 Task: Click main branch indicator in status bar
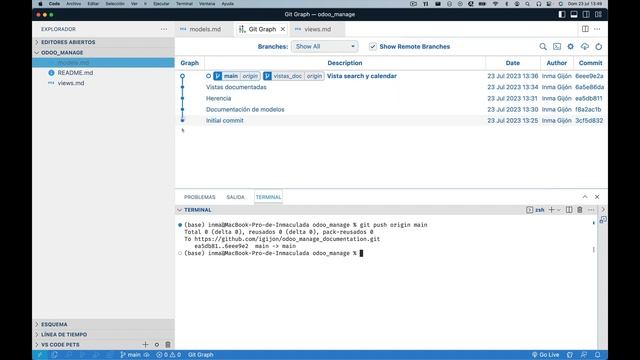click(x=131, y=355)
